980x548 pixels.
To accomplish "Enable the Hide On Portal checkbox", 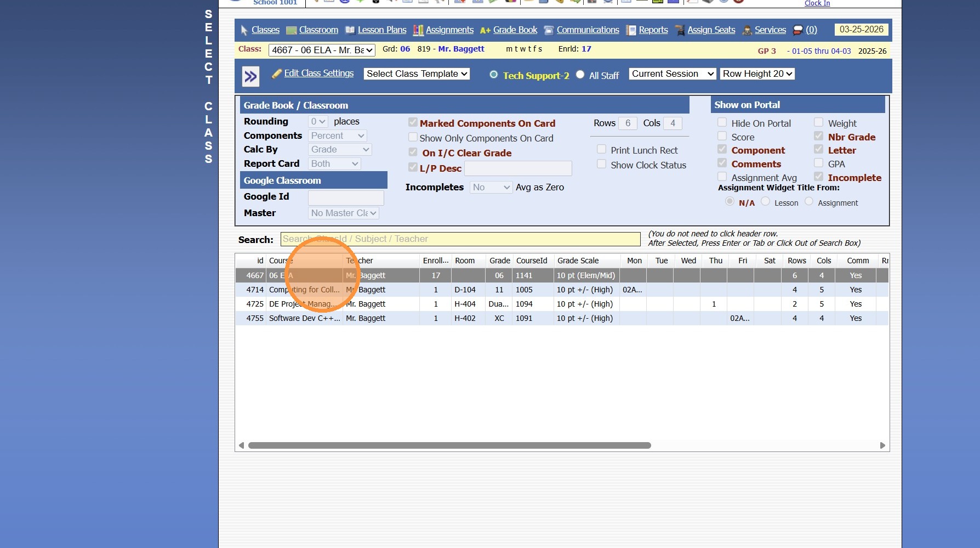I will (722, 122).
